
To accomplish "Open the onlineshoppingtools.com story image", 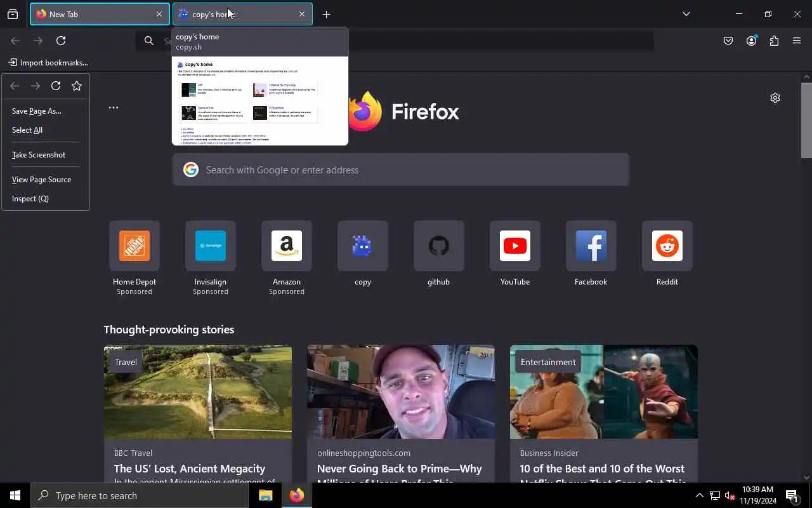I will click(401, 392).
